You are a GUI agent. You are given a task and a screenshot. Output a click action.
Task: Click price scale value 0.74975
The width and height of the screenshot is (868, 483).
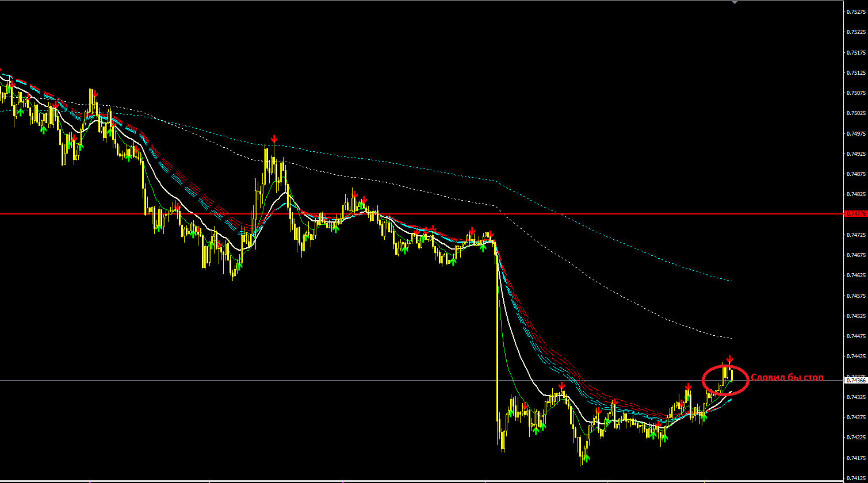click(856, 134)
